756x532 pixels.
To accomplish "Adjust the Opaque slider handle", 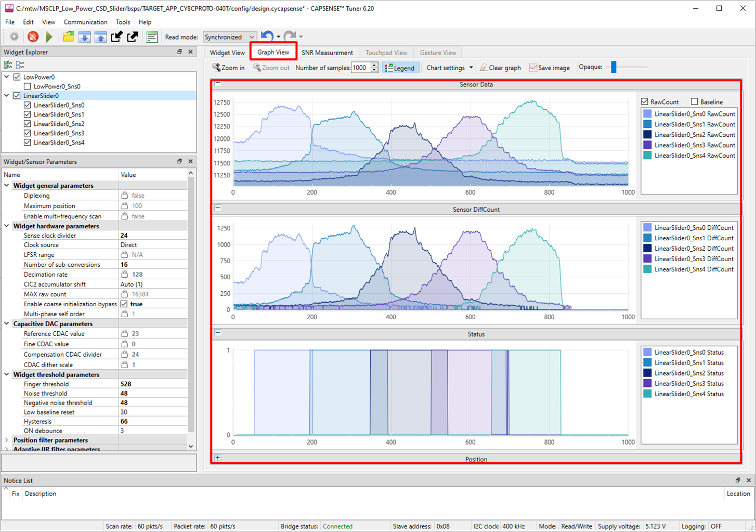I will pyautogui.click(x=614, y=67).
